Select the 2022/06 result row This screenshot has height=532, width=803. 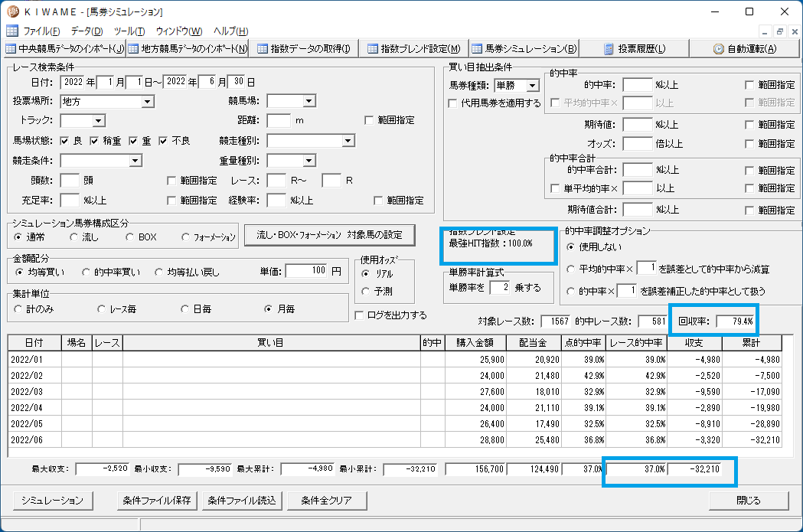394,440
